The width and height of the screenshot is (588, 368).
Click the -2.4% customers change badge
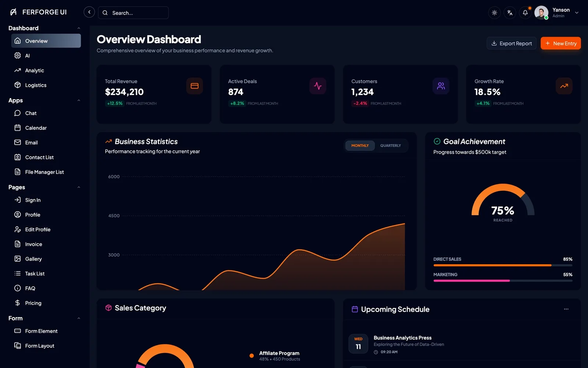click(x=360, y=103)
